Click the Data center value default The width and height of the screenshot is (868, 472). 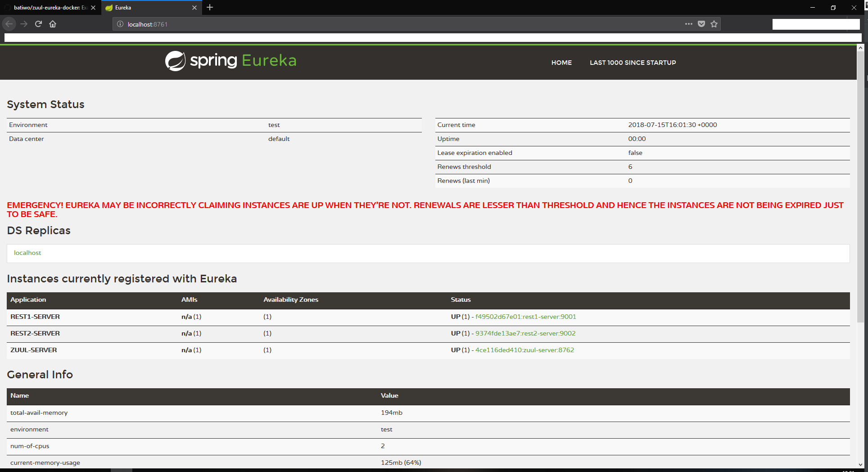point(279,139)
